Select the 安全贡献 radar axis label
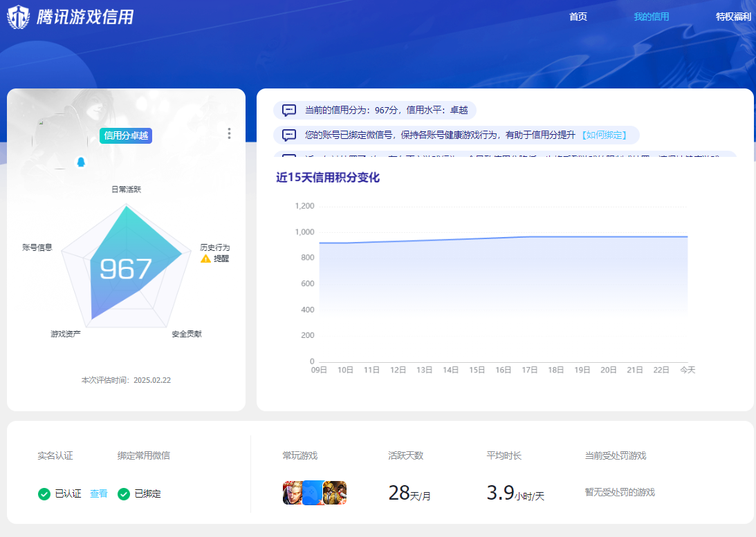The image size is (756, 537). [x=187, y=334]
